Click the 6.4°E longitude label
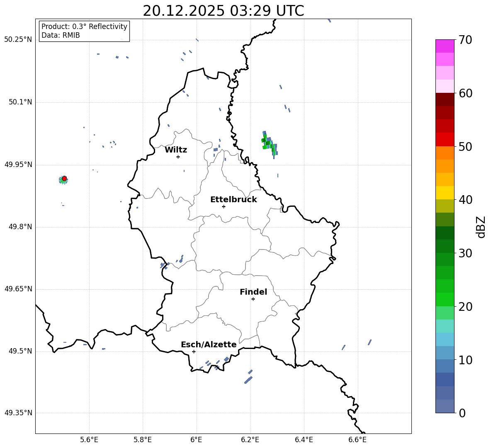 304,440
